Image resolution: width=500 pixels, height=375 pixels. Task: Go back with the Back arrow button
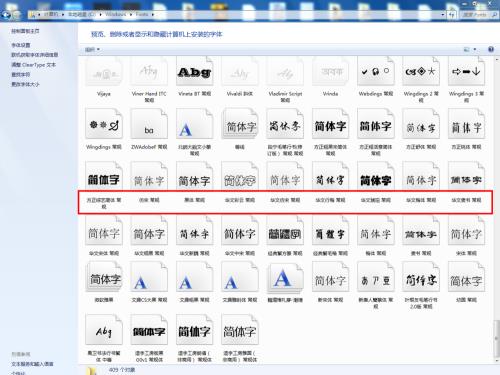point(6,15)
